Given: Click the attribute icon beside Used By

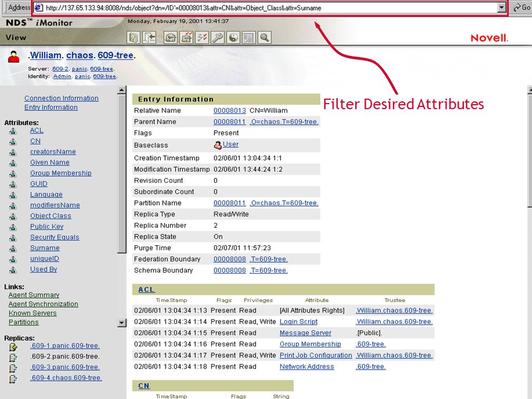Looking at the screenshot, I should (x=13, y=270).
